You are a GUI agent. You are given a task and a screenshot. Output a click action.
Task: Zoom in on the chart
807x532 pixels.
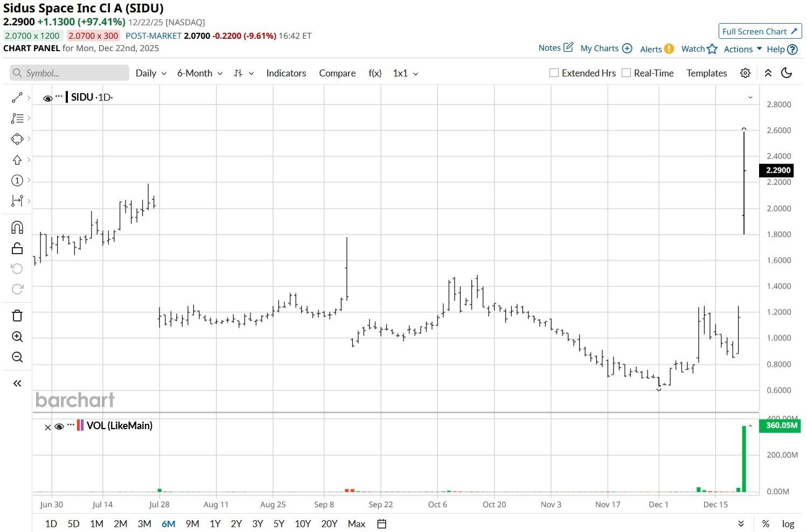17,337
